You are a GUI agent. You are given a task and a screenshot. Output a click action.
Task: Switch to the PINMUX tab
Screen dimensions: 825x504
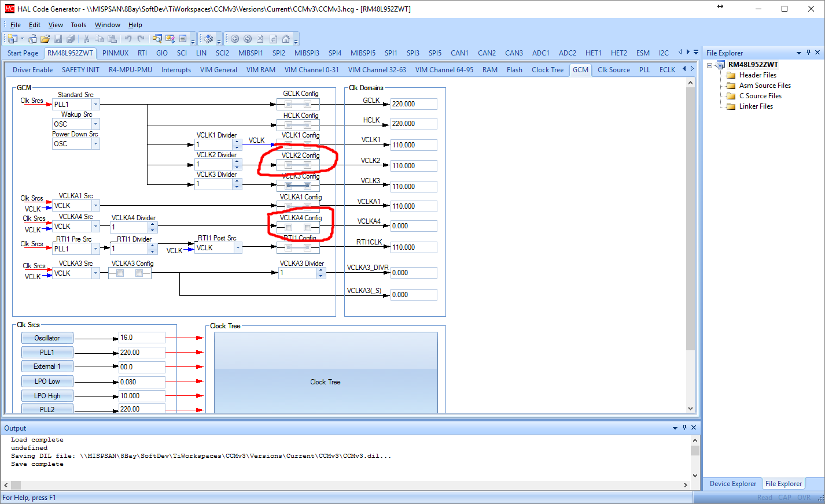[x=116, y=53]
